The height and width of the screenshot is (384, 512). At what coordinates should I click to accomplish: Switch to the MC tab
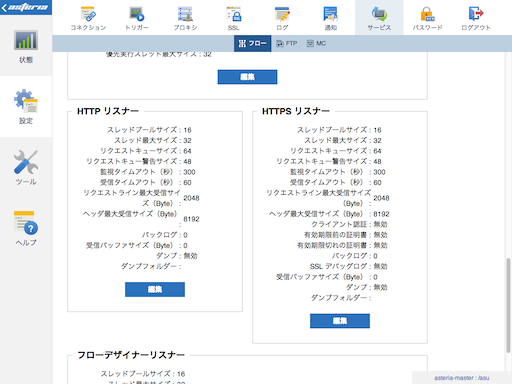click(316, 43)
